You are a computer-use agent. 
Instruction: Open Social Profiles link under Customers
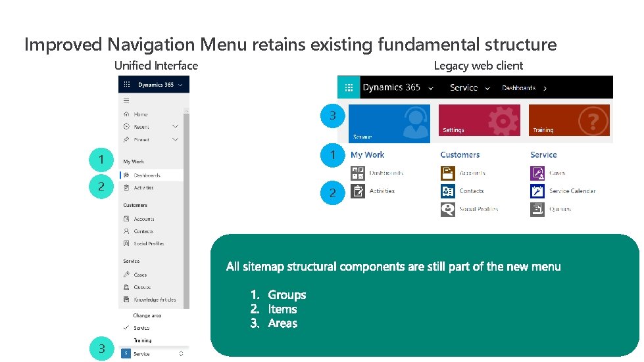pyautogui.click(x=479, y=209)
